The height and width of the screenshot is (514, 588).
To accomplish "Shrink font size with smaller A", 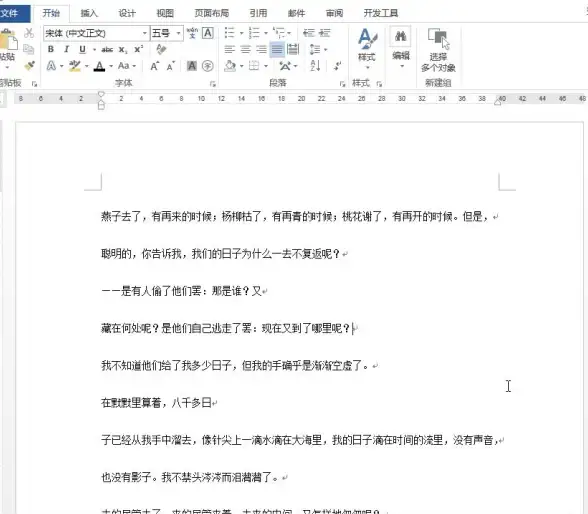I will pos(171,66).
